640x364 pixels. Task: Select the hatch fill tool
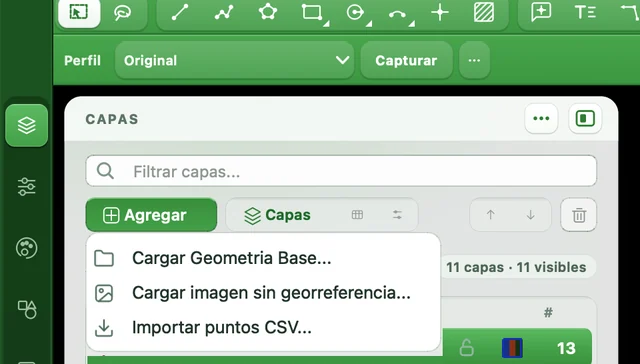pos(484,13)
